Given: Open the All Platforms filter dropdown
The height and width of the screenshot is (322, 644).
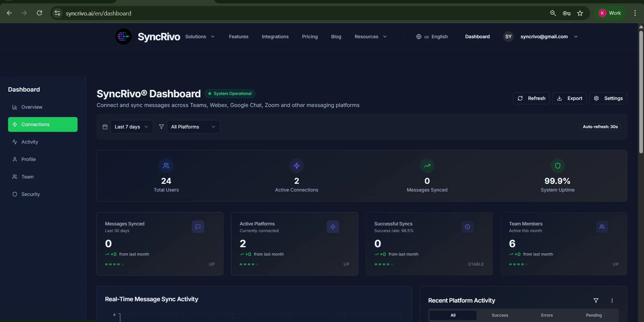Looking at the screenshot, I should click(x=194, y=127).
